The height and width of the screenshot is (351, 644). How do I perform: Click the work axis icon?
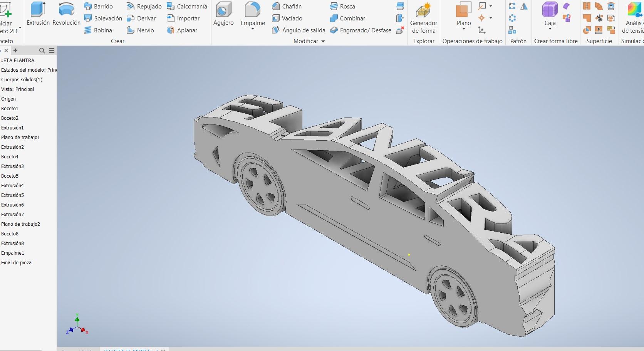[x=482, y=6]
